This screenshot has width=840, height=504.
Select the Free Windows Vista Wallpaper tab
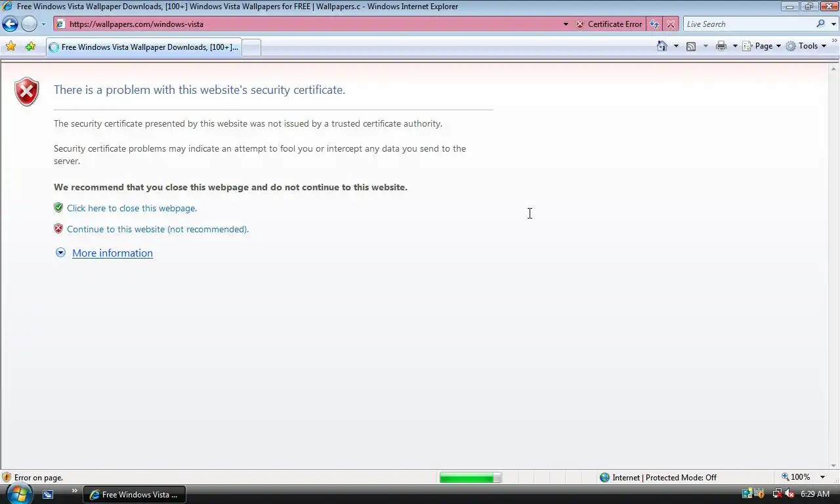coord(144,47)
